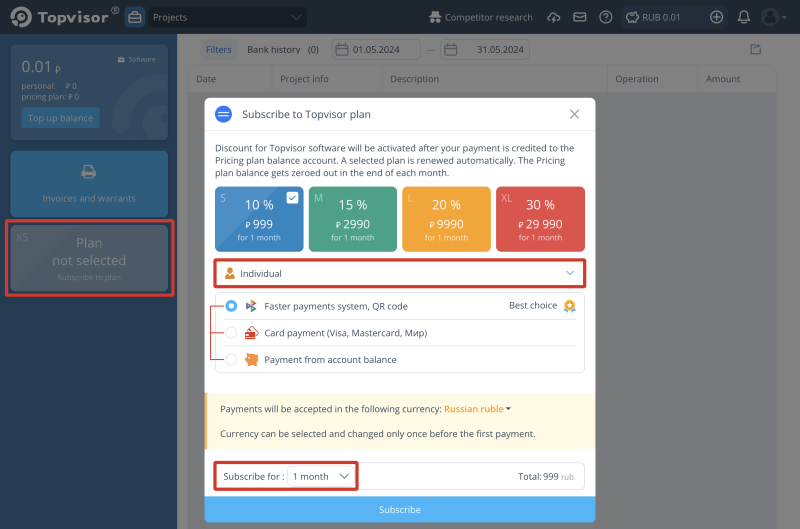
Task: Click the Best choice award badge
Action: [569, 306]
